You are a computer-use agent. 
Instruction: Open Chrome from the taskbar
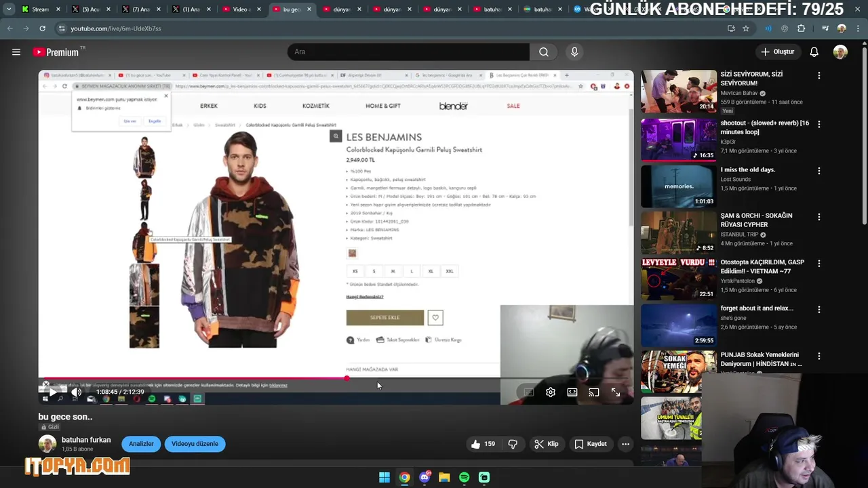(404, 477)
